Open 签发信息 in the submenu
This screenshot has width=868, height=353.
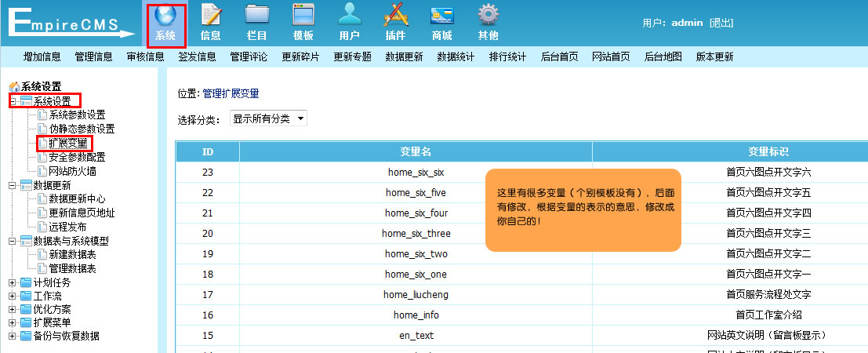(x=197, y=56)
